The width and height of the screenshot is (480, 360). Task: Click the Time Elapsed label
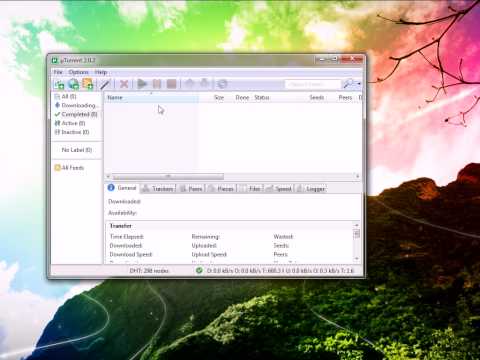coord(127,237)
